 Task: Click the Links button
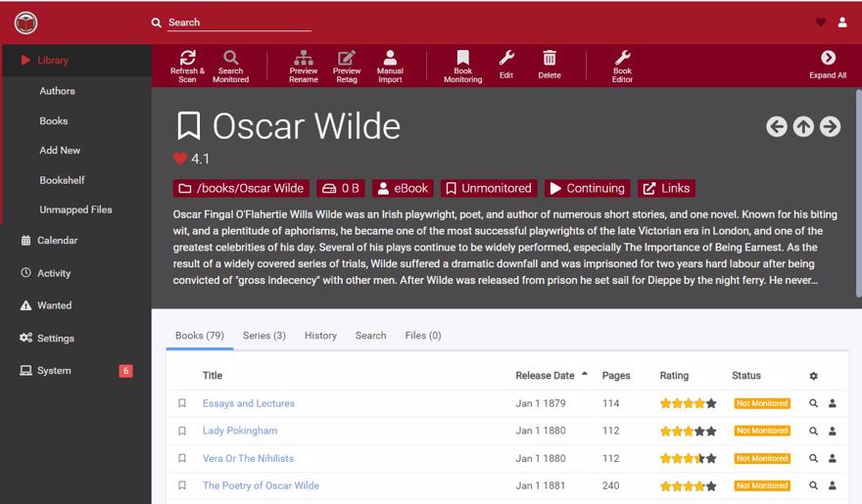[x=666, y=188]
